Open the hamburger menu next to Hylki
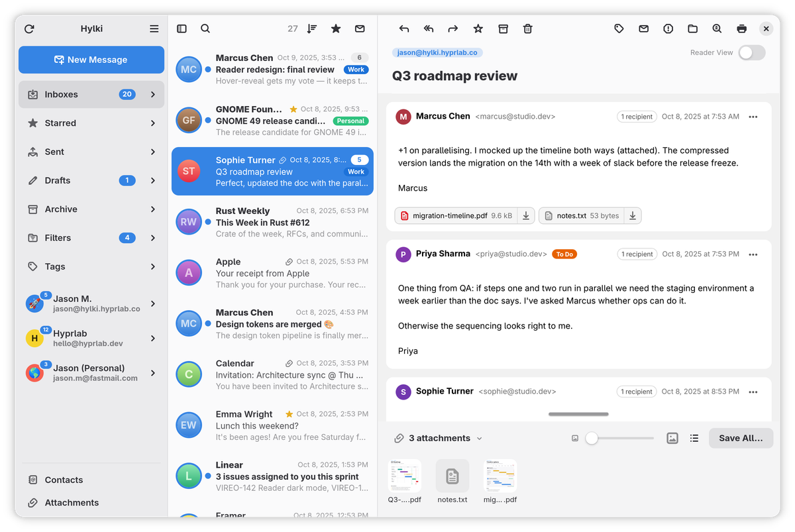Image resolution: width=795 pixels, height=532 pixels. tap(154, 29)
